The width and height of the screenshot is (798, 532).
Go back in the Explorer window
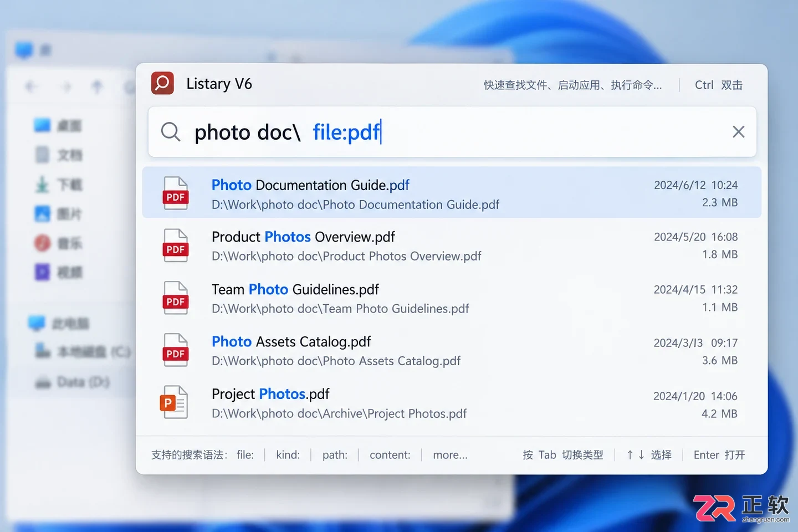31,86
